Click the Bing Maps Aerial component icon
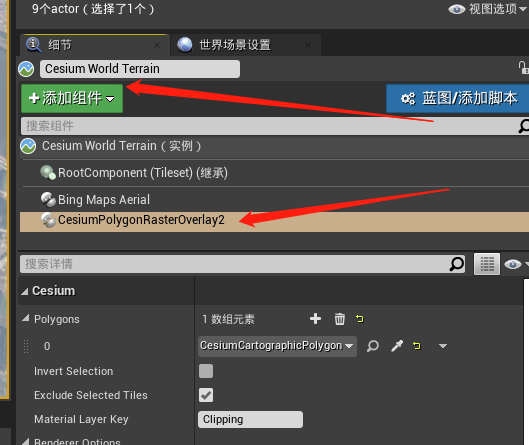 click(x=48, y=199)
